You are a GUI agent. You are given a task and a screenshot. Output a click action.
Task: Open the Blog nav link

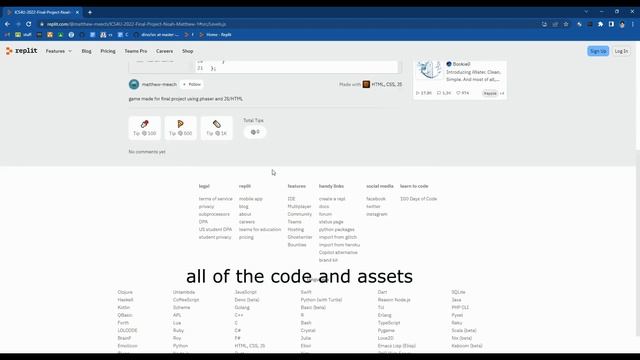click(87, 51)
